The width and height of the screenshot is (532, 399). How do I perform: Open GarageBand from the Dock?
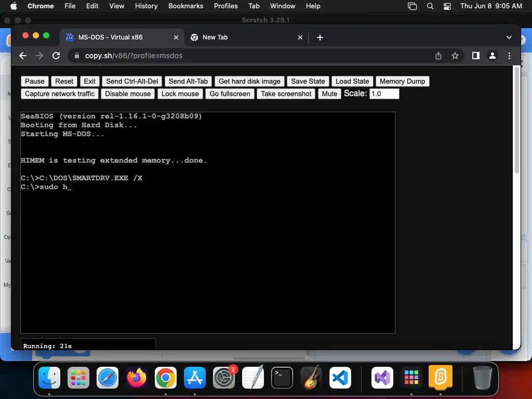(311, 377)
